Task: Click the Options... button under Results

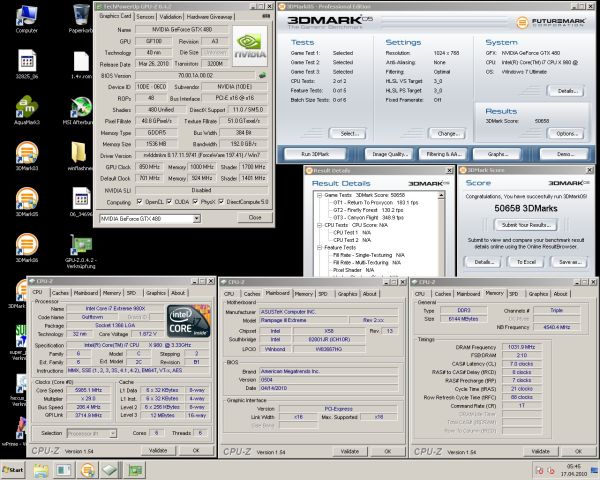Action: point(566,134)
